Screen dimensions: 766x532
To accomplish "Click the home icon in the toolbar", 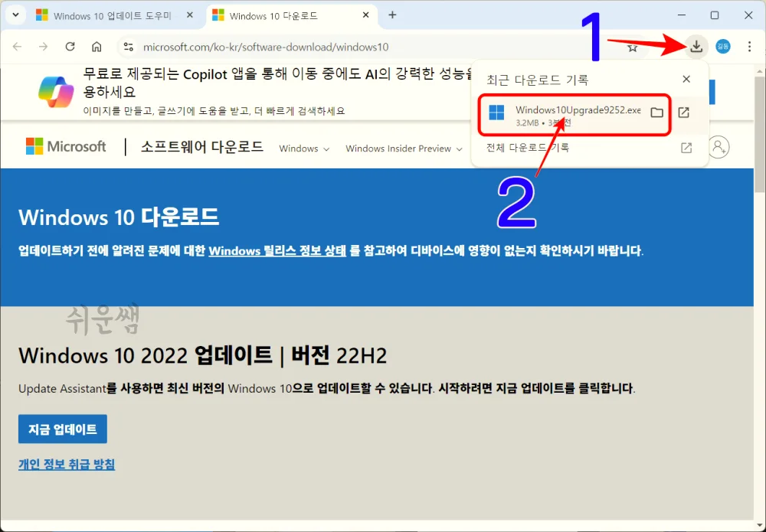I will [96, 47].
